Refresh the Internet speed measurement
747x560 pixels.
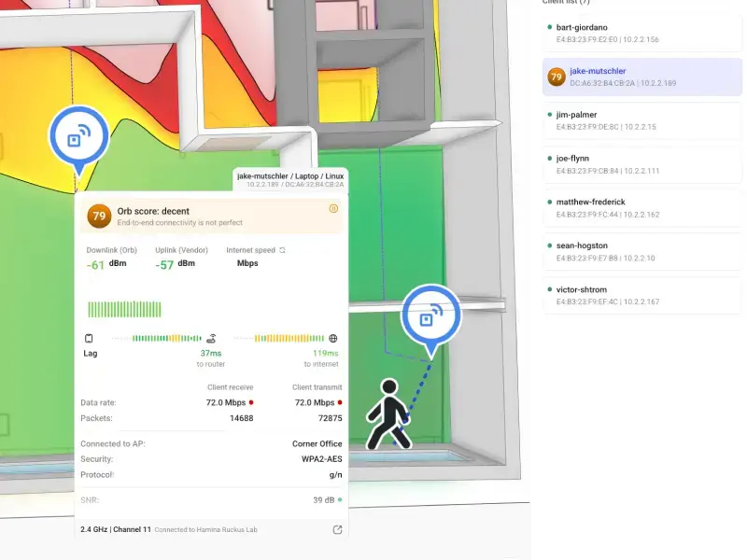[282, 250]
